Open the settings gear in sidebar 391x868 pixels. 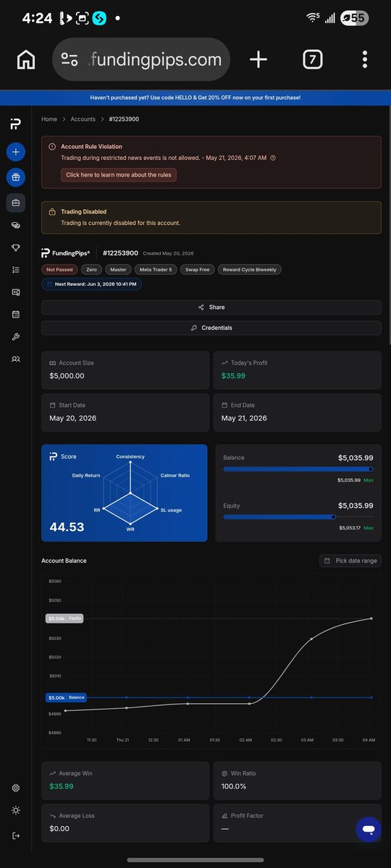coord(16,788)
